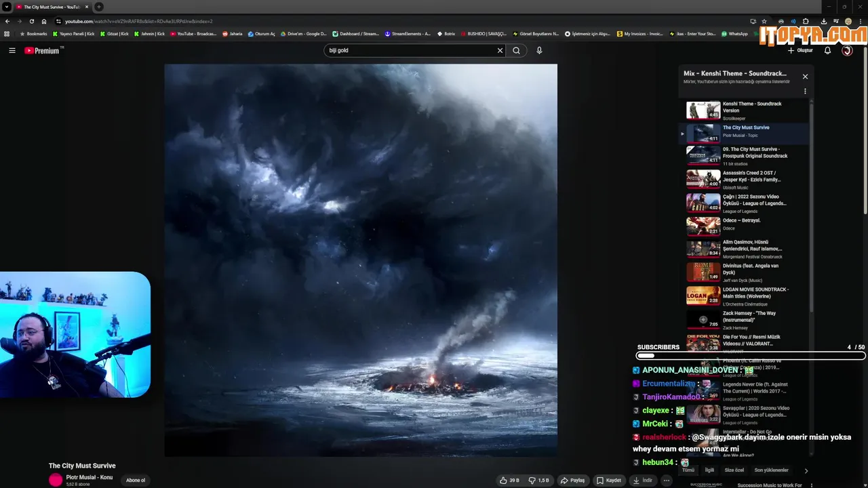Screen dimensions: 868x488
Task: Open the Dashboard / Stream bookmark
Action: pyautogui.click(x=356, y=33)
